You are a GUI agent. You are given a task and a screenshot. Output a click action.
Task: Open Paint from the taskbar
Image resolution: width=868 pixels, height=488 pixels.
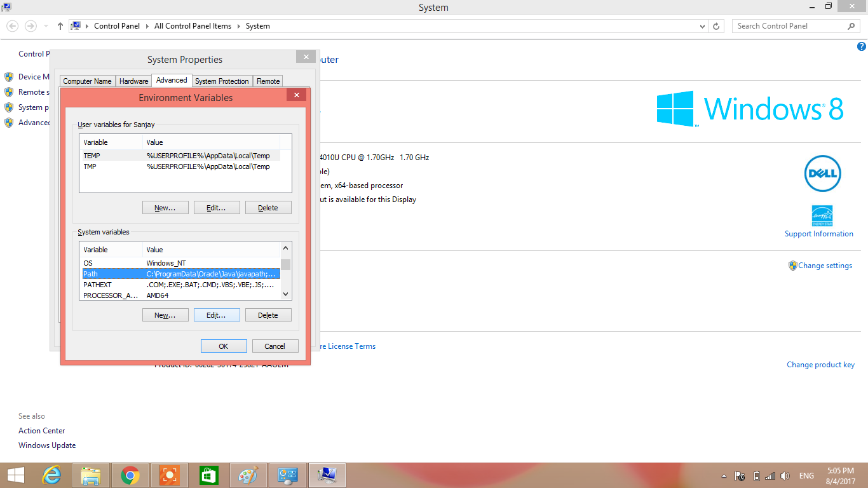[x=248, y=475]
